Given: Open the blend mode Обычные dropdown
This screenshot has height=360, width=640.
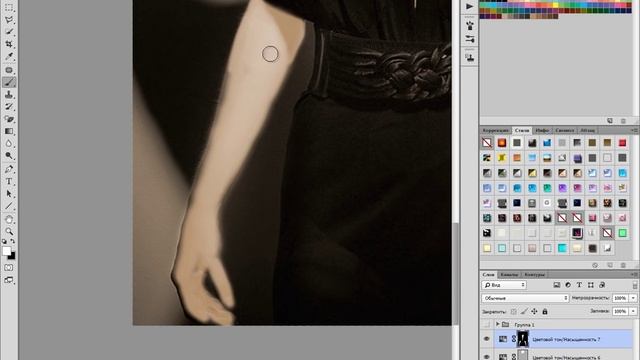Looking at the screenshot, I should tap(525, 298).
